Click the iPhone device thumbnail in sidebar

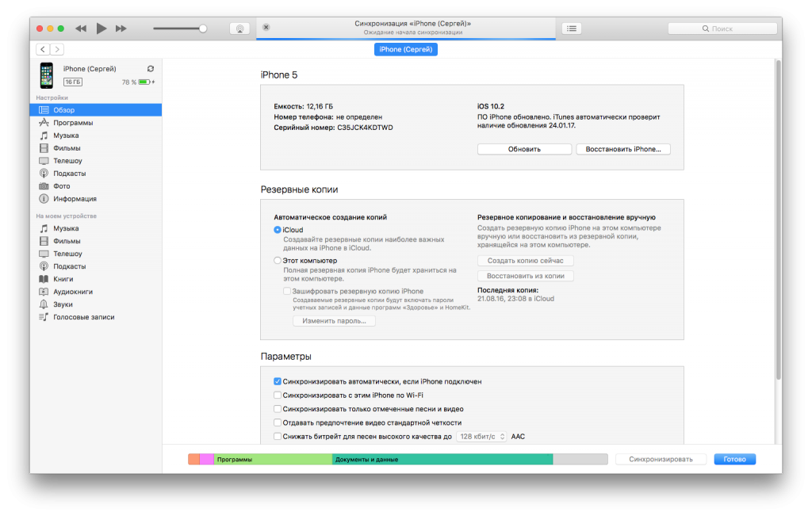click(x=47, y=75)
